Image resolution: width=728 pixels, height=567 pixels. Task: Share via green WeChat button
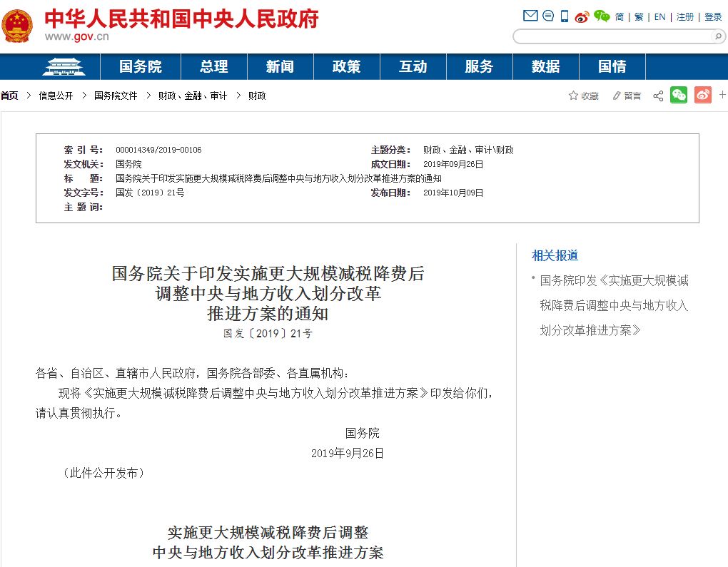pyautogui.click(x=679, y=95)
